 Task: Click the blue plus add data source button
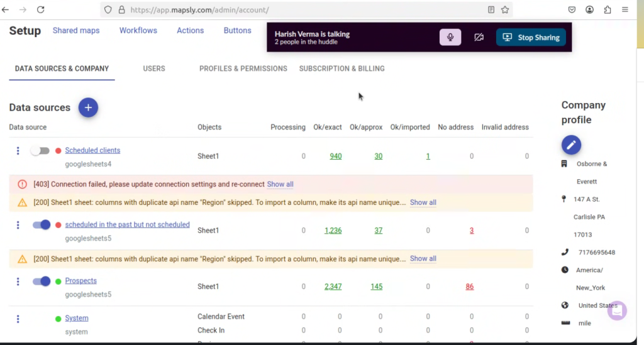[88, 107]
